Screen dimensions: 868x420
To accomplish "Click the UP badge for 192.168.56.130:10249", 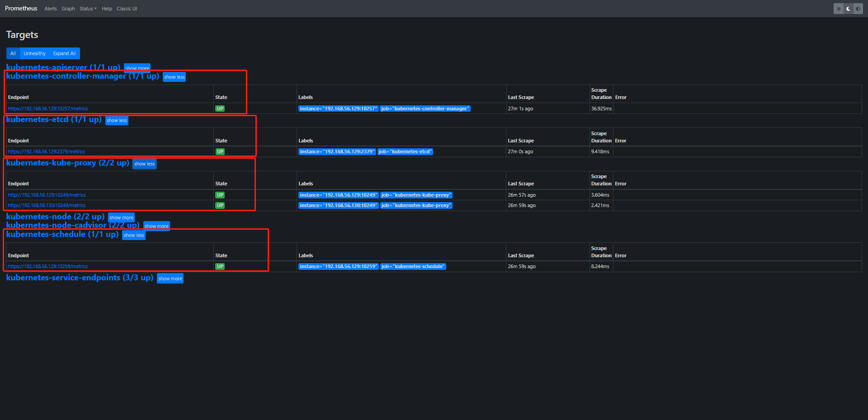I will pos(220,205).
